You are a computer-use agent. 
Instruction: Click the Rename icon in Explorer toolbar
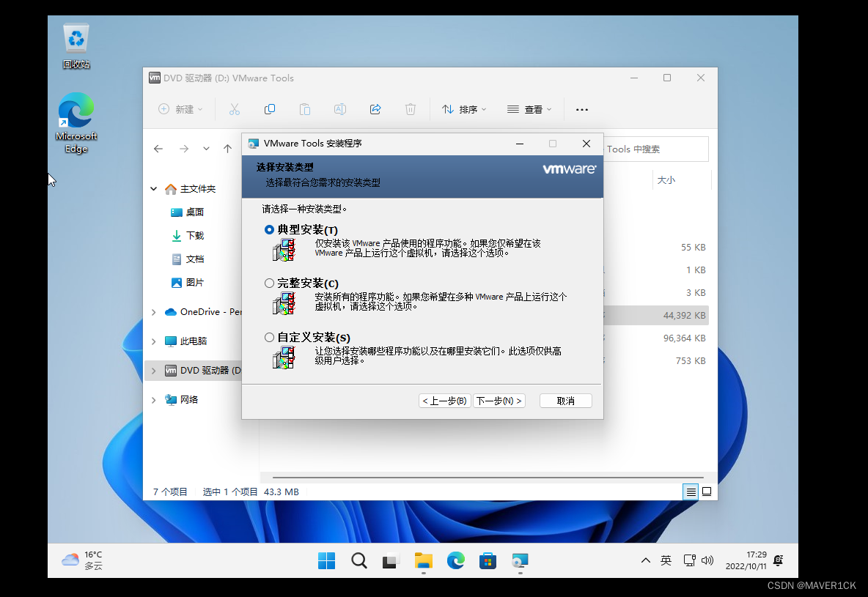(340, 110)
